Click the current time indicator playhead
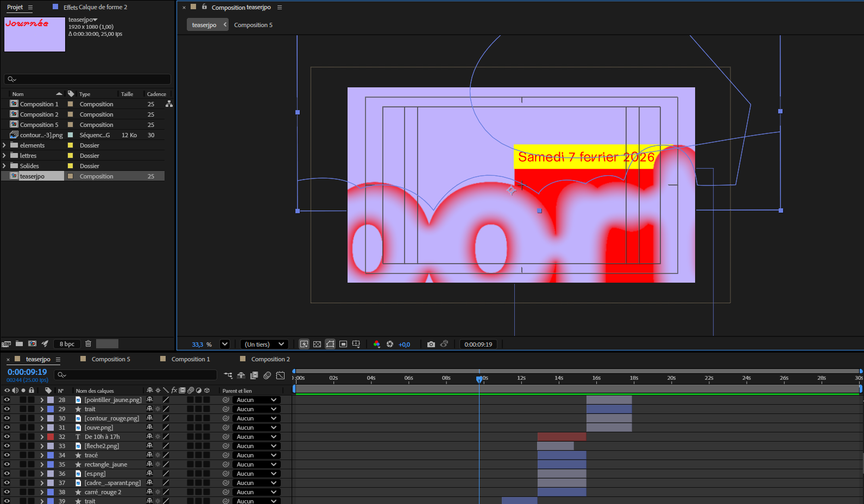The height and width of the screenshot is (504, 864). (479, 379)
